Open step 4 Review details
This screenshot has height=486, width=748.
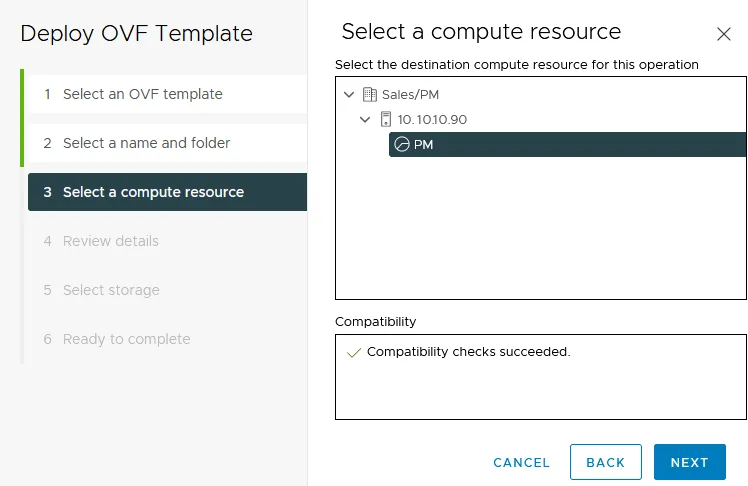(x=110, y=241)
